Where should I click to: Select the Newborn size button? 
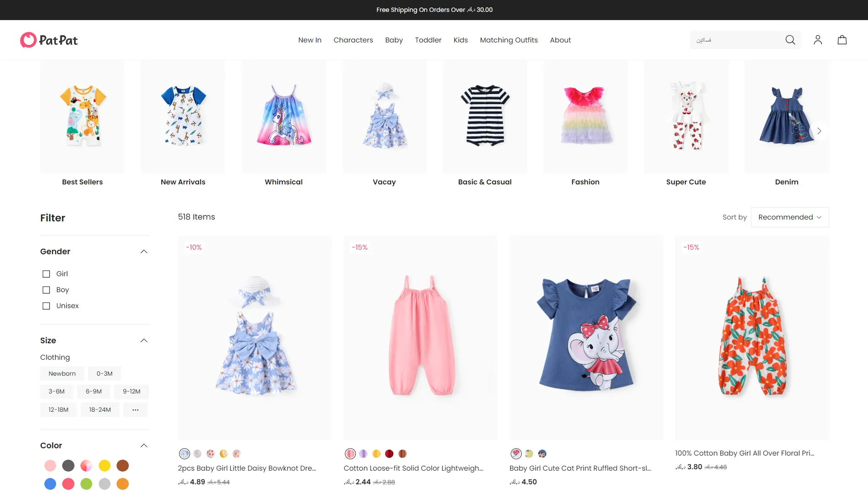[x=62, y=373]
